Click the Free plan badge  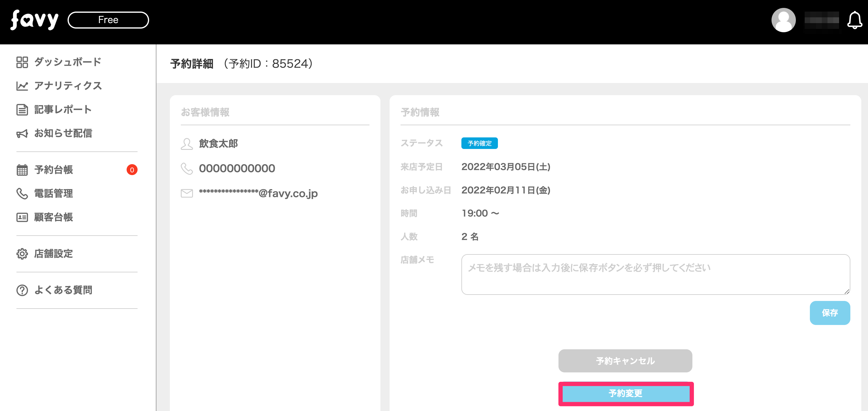(108, 20)
